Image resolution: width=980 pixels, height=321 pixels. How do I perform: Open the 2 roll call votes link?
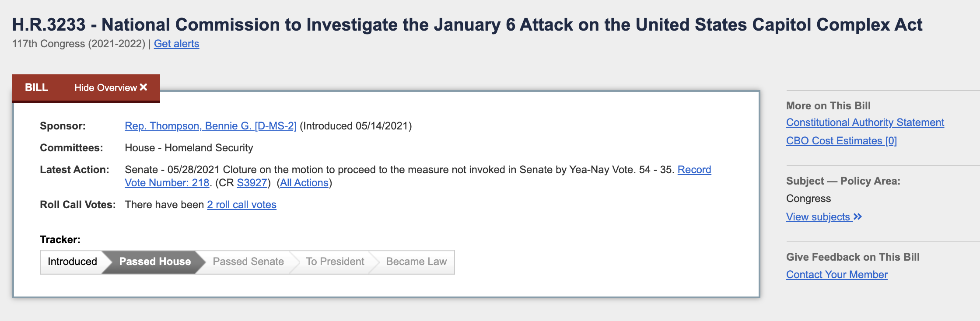[241, 205]
